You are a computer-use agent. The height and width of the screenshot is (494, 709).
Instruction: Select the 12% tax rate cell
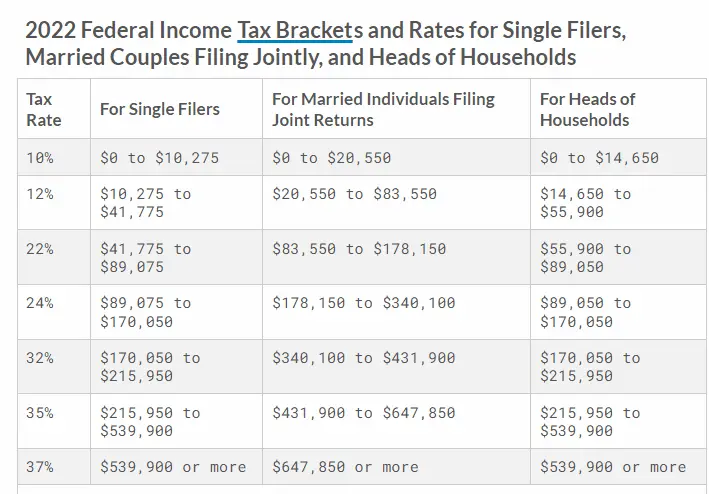click(x=41, y=193)
